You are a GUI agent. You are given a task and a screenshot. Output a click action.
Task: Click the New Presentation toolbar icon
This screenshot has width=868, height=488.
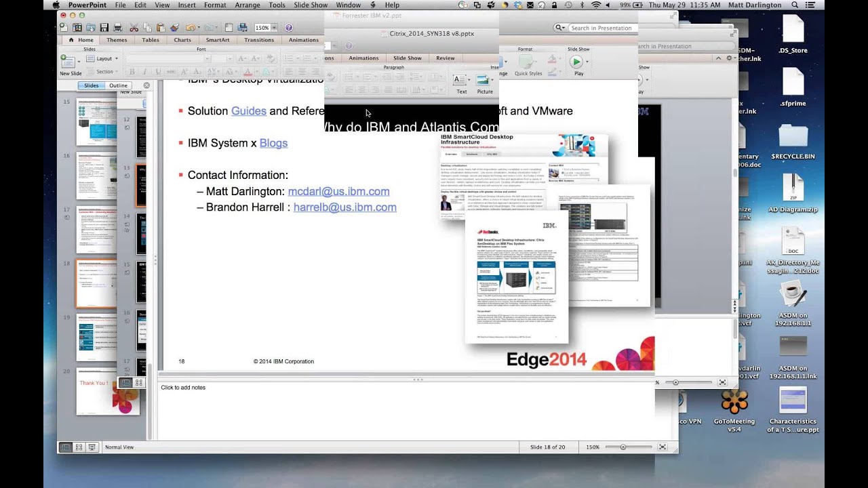(x=64, y=28)
